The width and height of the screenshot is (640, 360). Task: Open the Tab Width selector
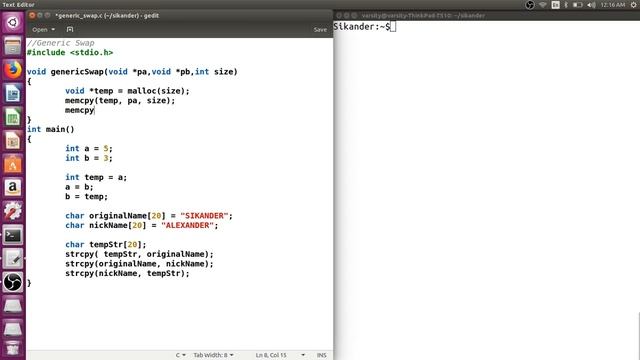tap(213, 355)
